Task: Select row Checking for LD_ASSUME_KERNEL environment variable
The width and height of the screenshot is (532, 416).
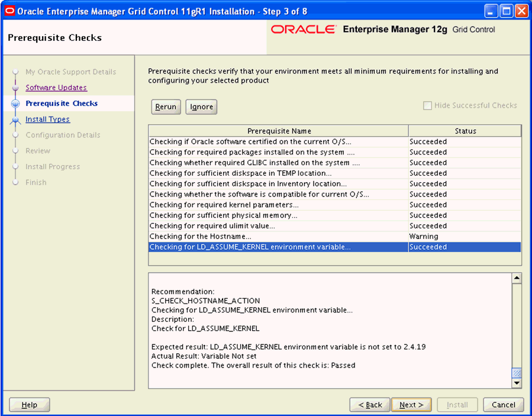Action: (x=334, y=247)
